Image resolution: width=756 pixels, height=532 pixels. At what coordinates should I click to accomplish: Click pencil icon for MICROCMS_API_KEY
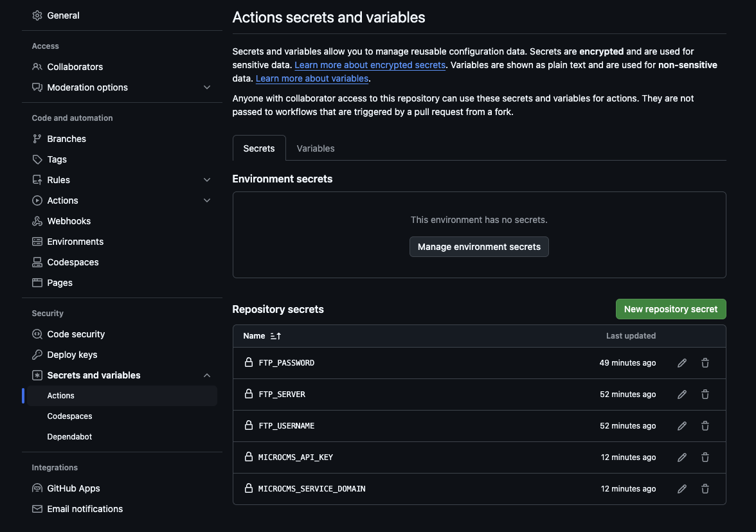[x=682, y=457]
